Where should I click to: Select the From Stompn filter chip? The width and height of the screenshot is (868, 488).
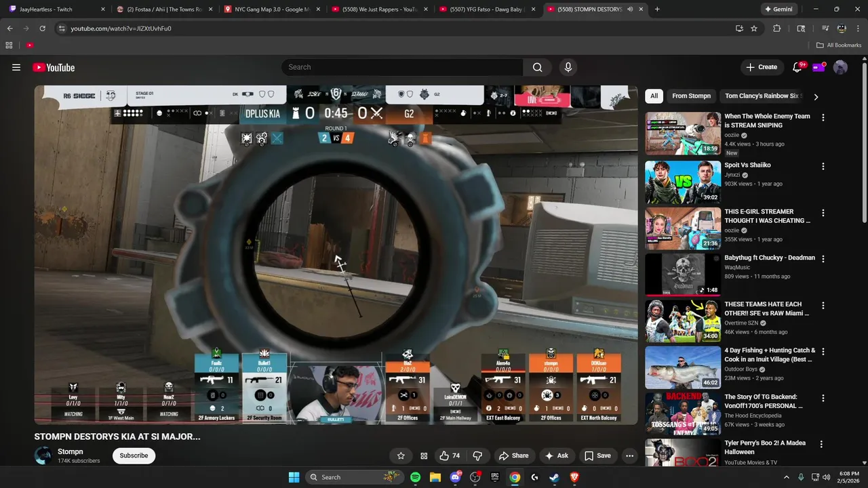point(691,96)
